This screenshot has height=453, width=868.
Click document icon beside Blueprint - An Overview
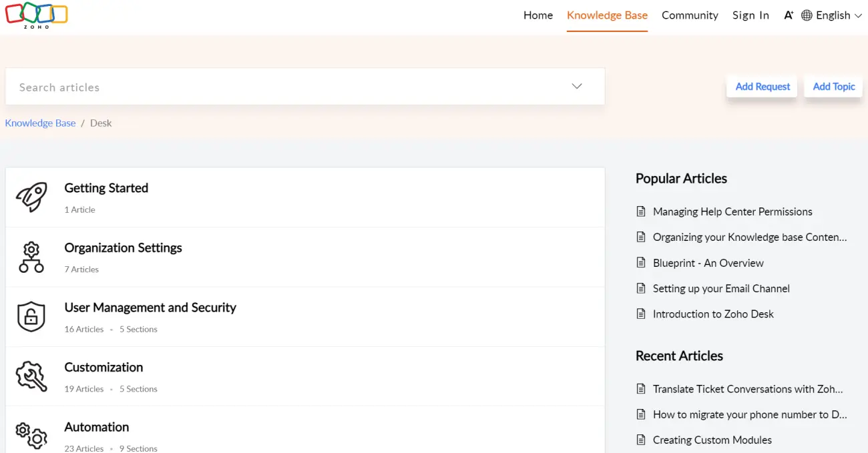click(x=641, y=263)
